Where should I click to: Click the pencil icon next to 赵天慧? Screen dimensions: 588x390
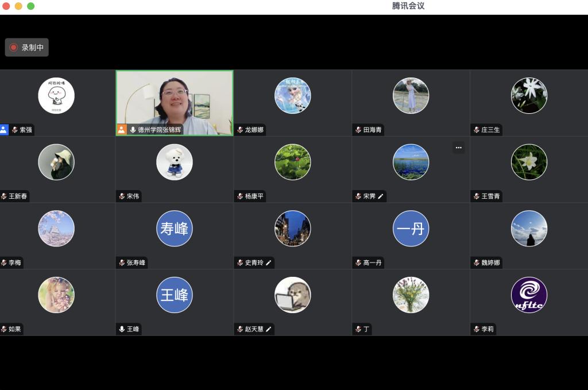pos(269,329)
